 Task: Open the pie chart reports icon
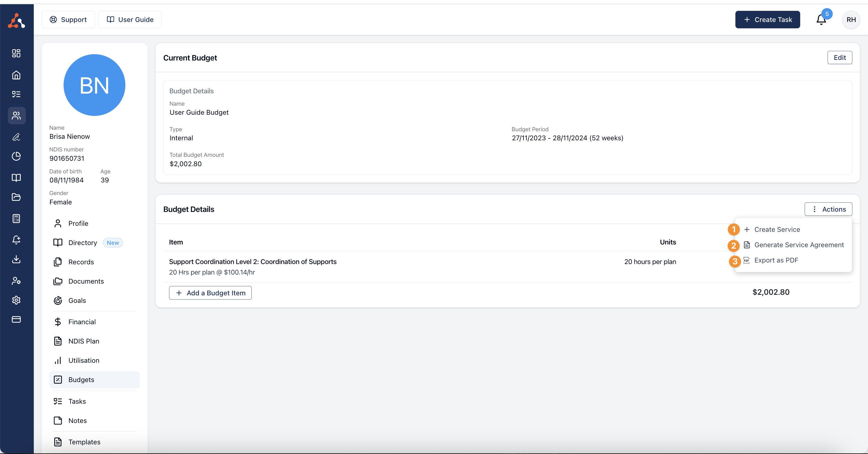click(16, 156)
